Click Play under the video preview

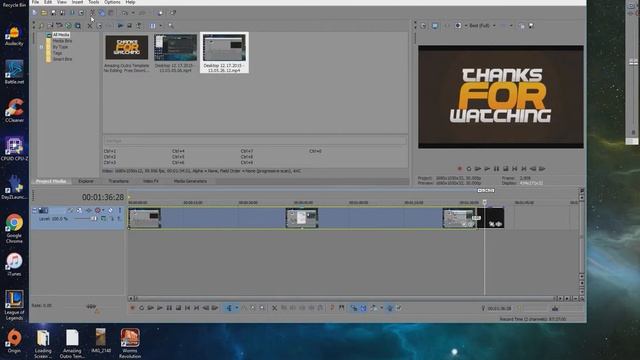point(487,169)
